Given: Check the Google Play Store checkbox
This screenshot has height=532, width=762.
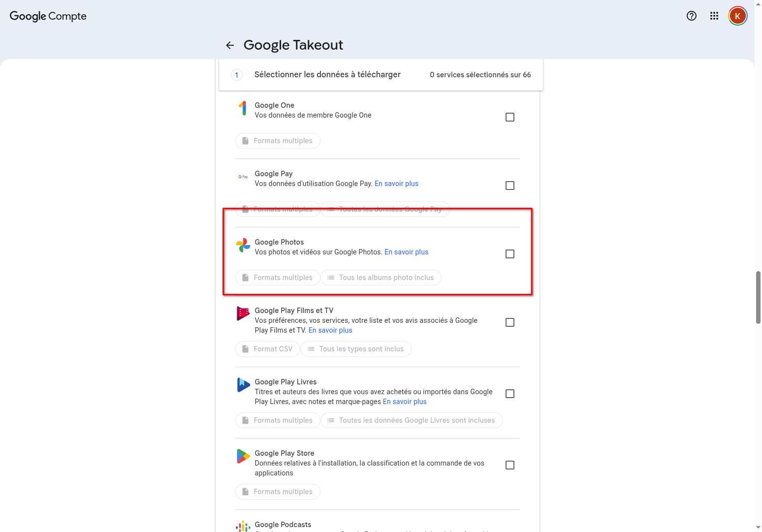Looking at the screenshot, I should pyautogui.click(x=510, y=465).
